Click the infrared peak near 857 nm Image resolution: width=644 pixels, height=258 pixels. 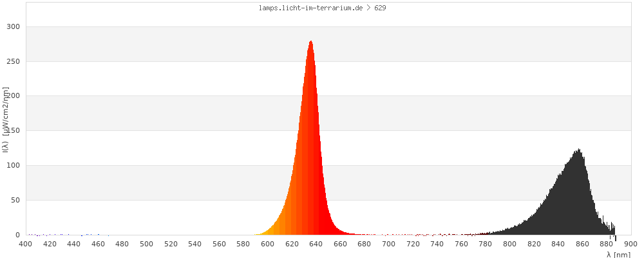(x=578, y=151)
